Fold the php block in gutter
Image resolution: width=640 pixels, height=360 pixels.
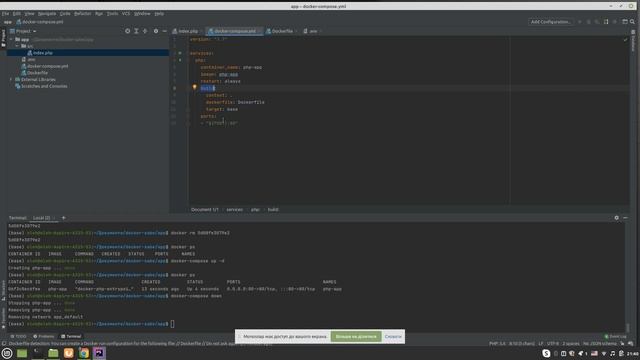(x=180, y=60)
